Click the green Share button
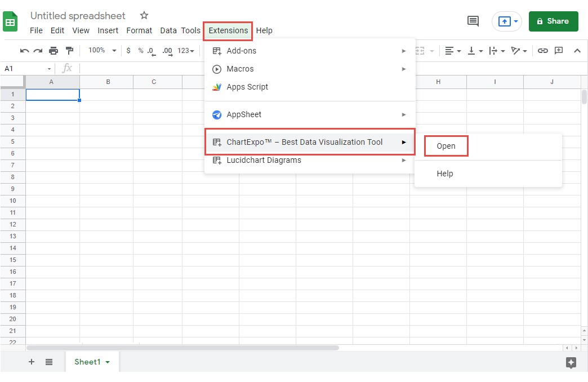Viewport: 588px width, 382px height. click(553, 21)
